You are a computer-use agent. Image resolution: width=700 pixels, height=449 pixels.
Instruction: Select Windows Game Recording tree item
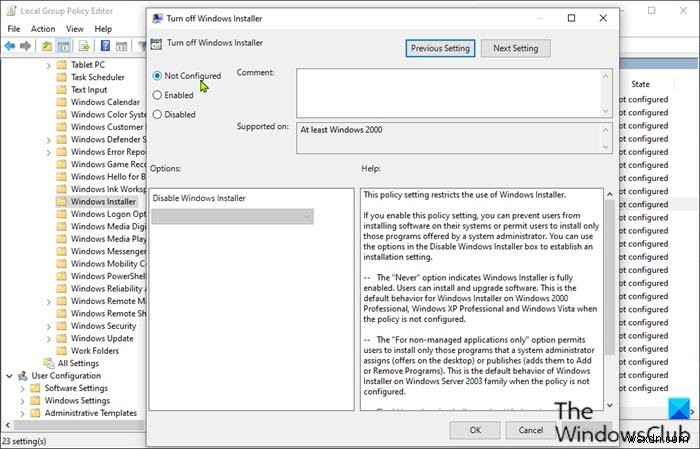[108, 164]
